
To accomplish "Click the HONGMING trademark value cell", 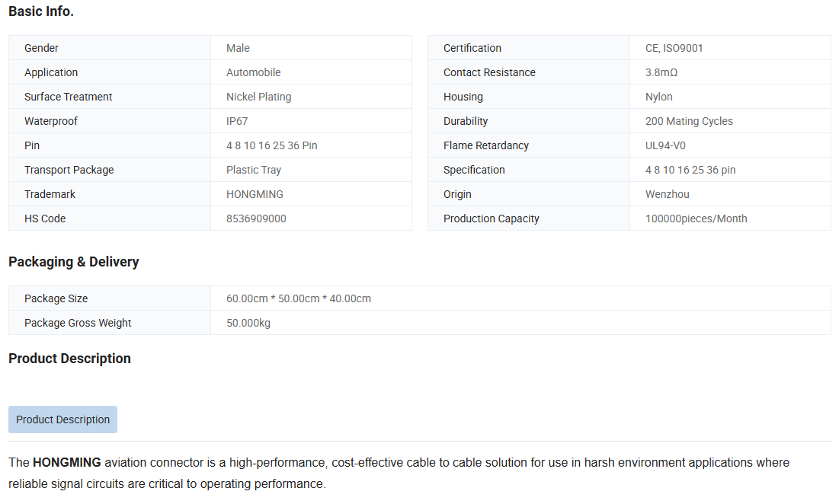I will coord(255,194).
